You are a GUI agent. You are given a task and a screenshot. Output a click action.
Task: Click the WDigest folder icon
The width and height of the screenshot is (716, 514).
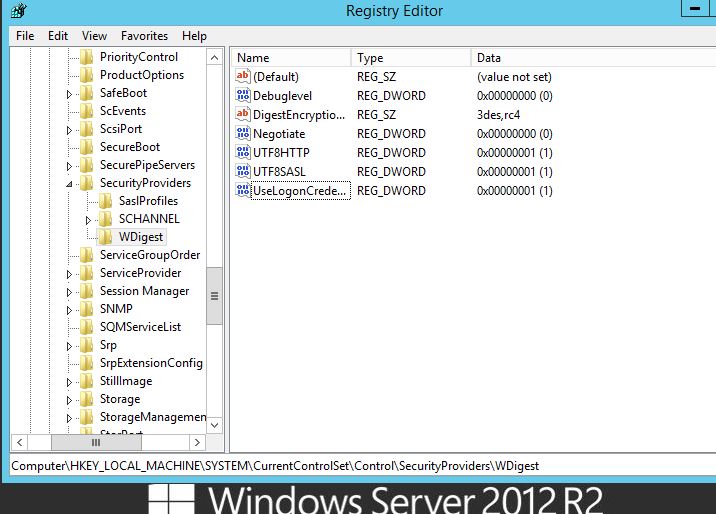[x=105, y=237]
